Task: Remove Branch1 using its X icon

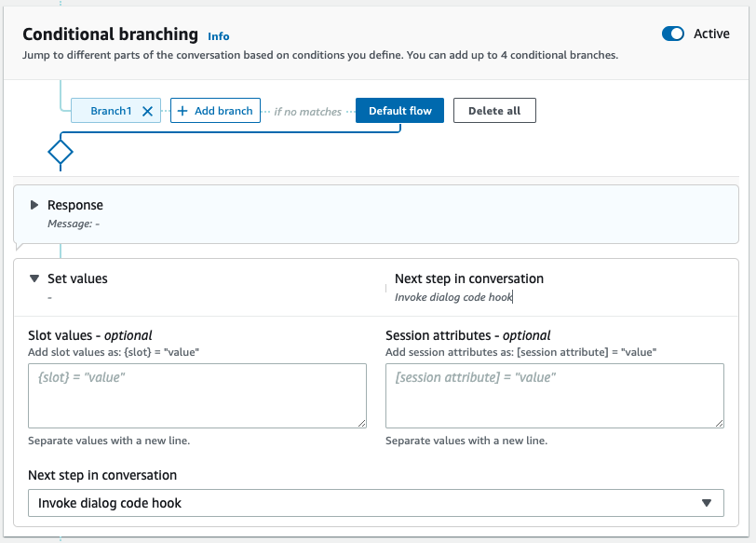Action: tap(147, 110)
